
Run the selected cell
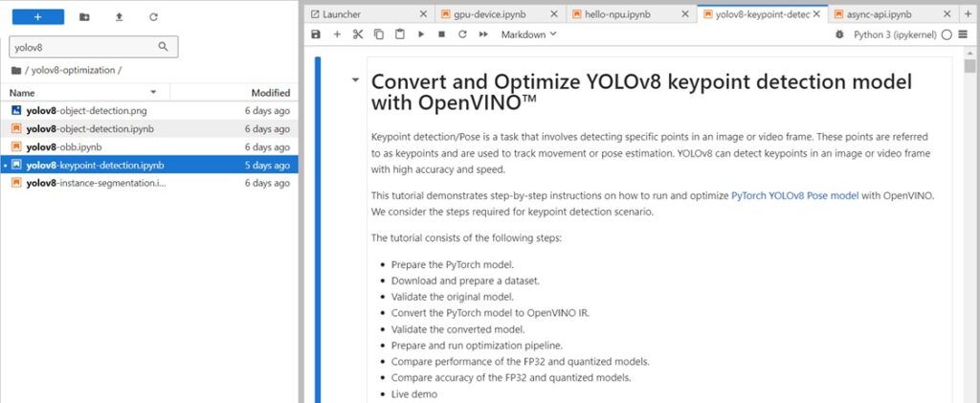(421, 34)
